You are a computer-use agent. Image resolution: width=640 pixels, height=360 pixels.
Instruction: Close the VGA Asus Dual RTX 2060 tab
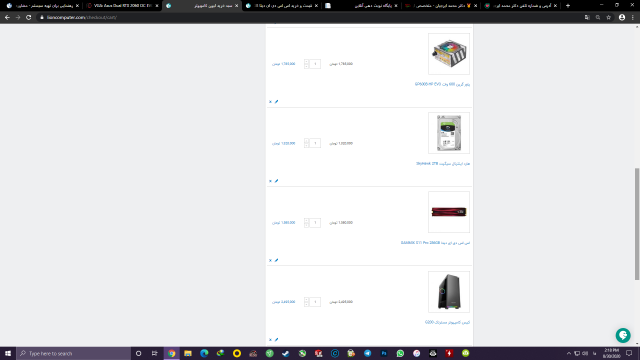click(x=157, y=6)
